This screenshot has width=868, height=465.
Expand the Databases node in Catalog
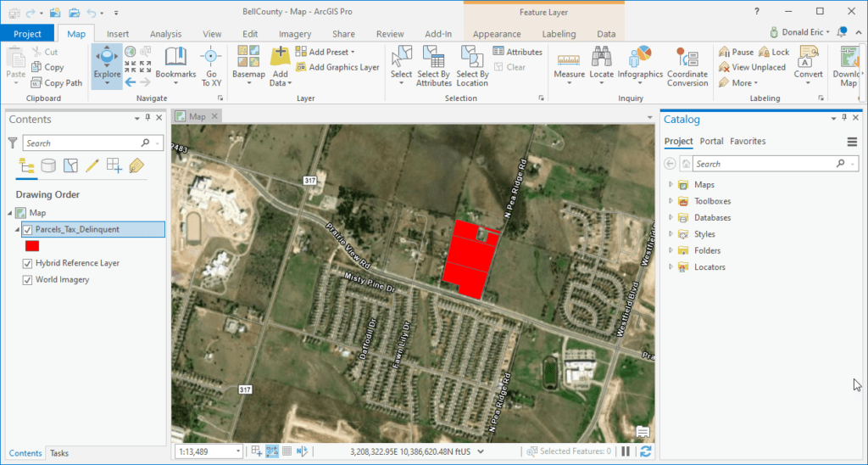point(670,217)
